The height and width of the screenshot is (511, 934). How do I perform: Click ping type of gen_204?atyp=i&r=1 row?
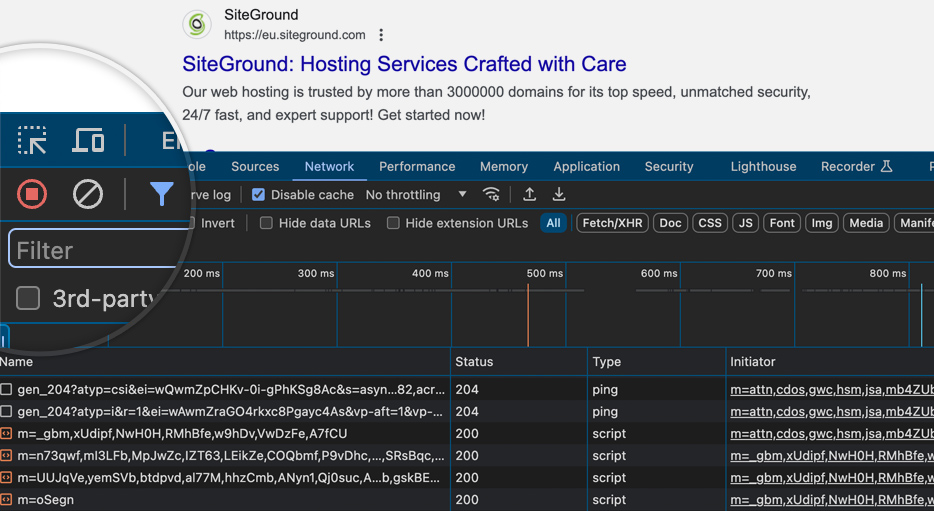click(605, 412)
